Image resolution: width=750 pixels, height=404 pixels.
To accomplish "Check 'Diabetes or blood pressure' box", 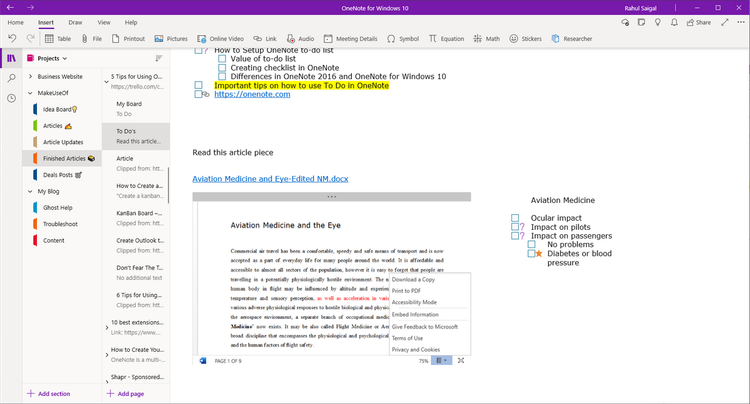I will [531, 253].
